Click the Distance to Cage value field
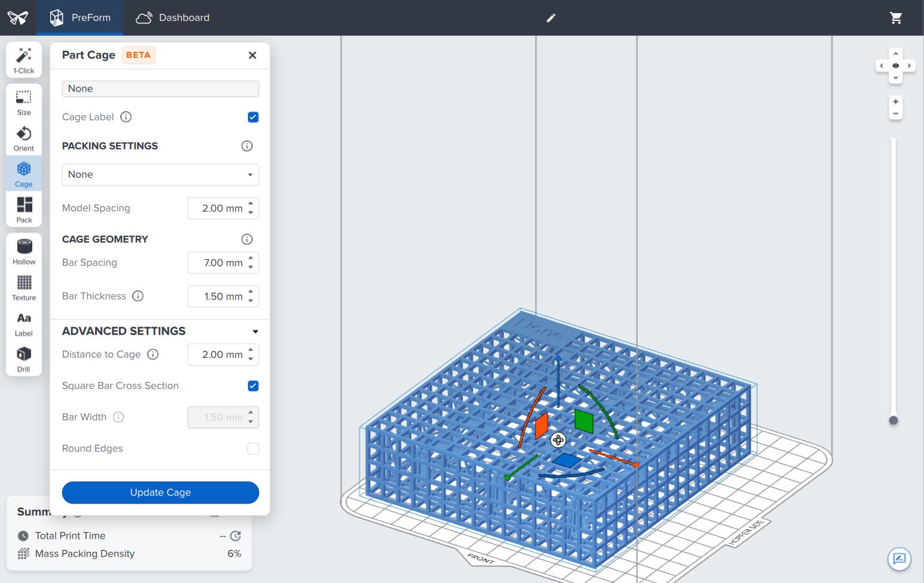The image size is (924, 583). click(x=223, y=354)
